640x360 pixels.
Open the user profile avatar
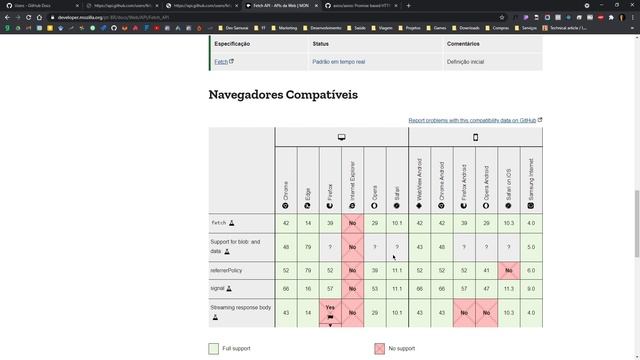[622, 18]
